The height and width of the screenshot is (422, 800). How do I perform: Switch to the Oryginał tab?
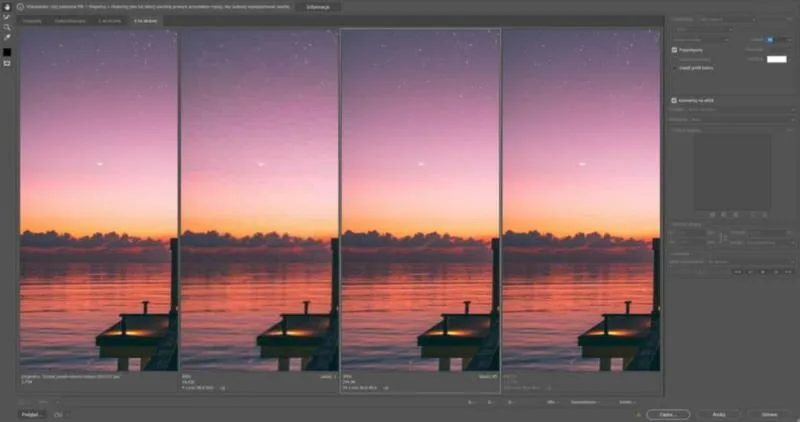[33, 19]
